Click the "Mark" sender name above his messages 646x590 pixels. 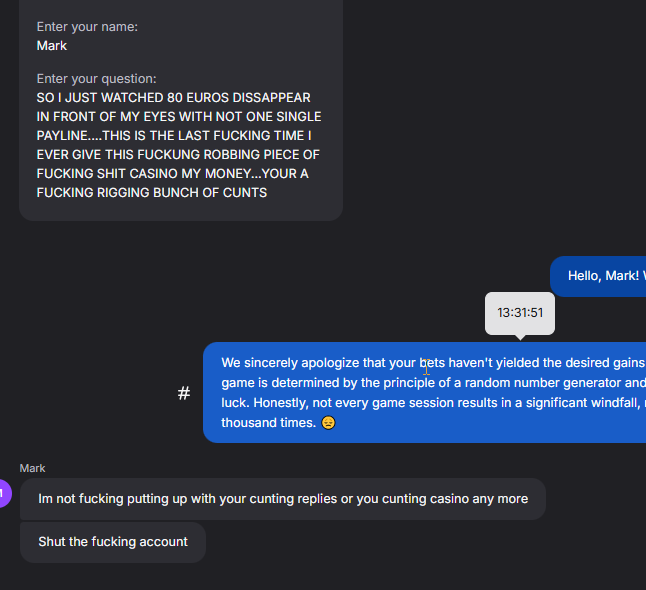pos(33,468)
